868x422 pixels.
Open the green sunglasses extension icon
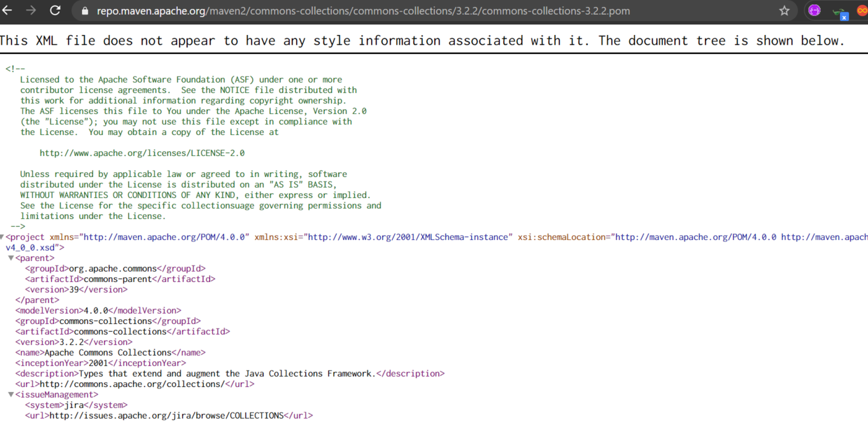tap(839, 11)
